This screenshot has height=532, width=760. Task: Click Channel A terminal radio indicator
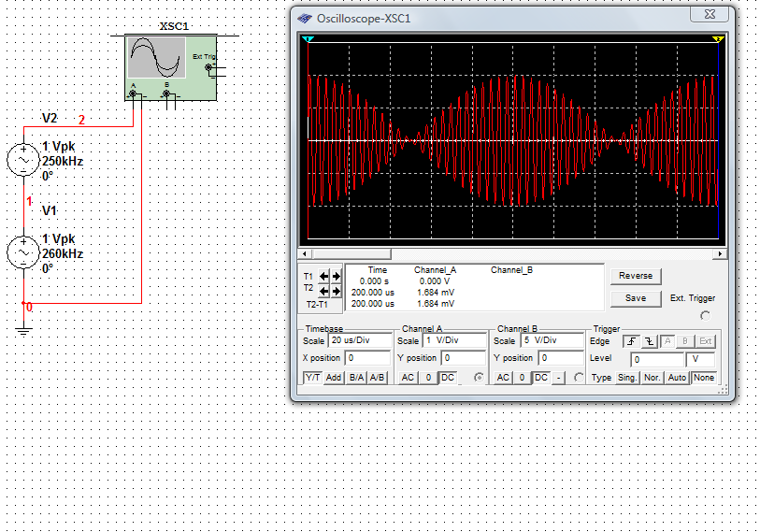click(x=479, y=378)
